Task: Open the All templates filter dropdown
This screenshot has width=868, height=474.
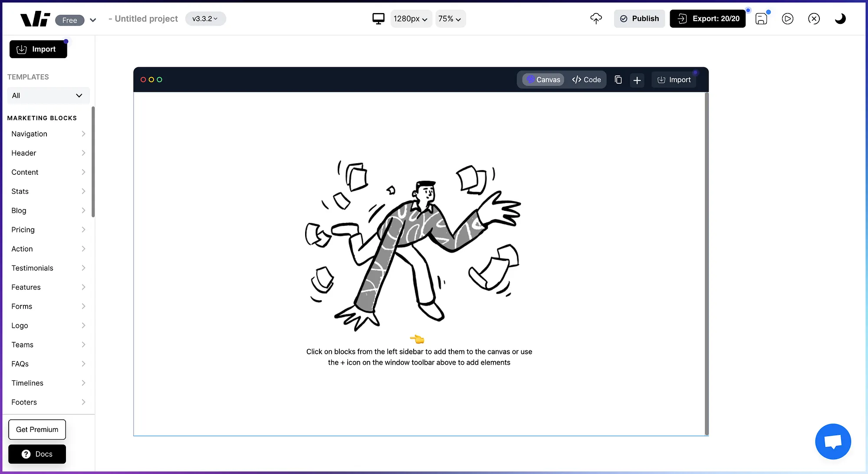Action: pos(48,95)
